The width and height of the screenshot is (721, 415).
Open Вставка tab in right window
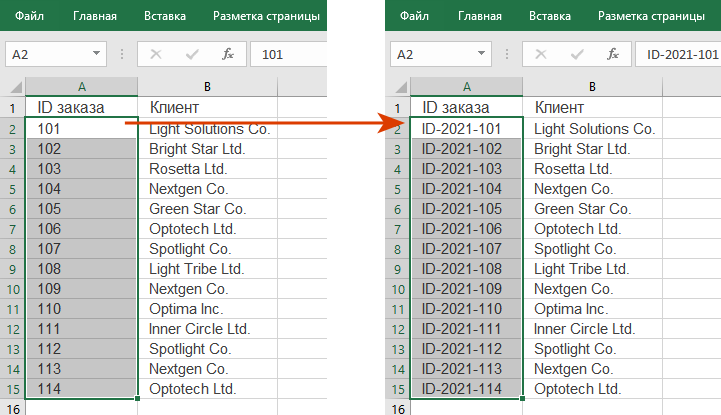(x=549, y=16)
